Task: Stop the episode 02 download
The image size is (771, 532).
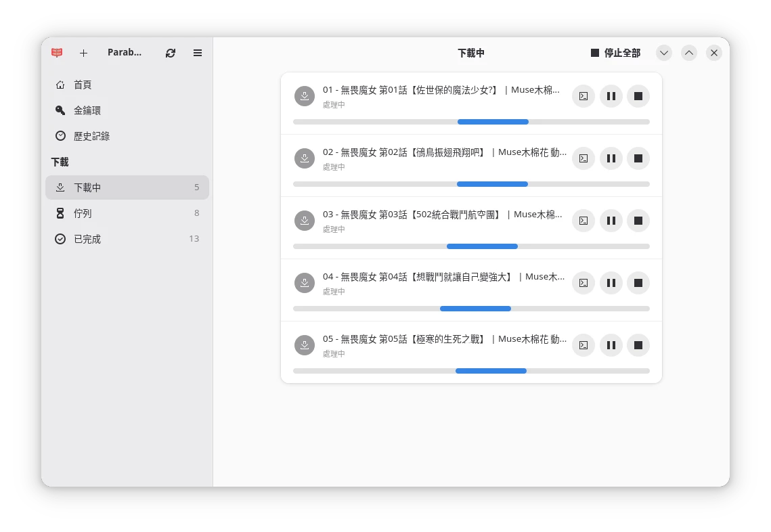Action: click(638, 158)
